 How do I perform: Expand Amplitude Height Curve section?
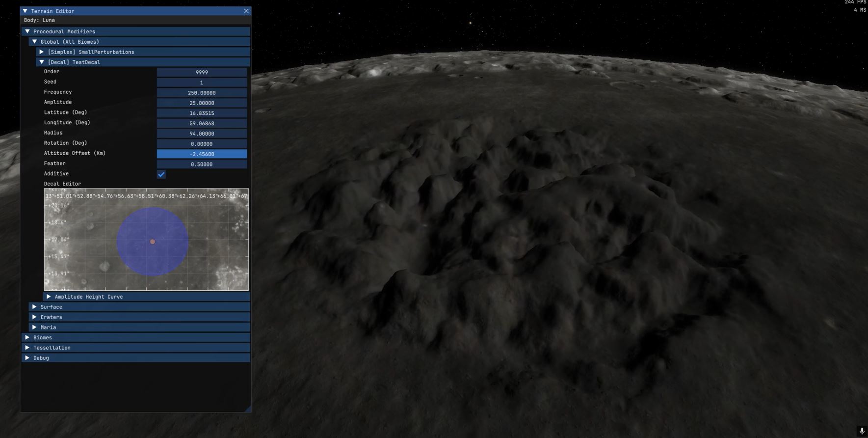pyautogui.click(x=49, y=297)
